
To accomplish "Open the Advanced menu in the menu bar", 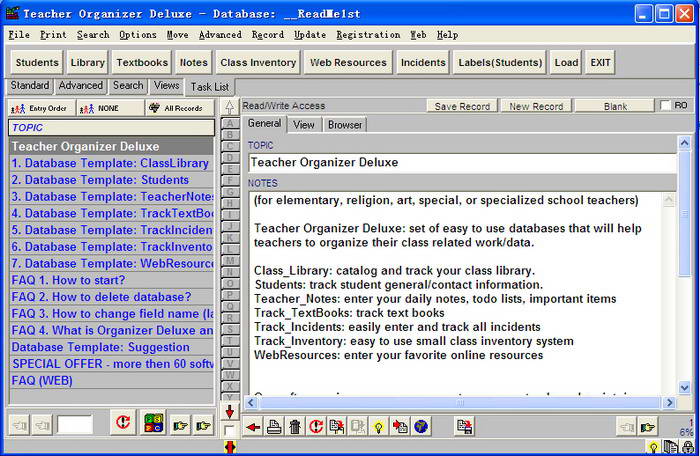I will pos(220,35).
